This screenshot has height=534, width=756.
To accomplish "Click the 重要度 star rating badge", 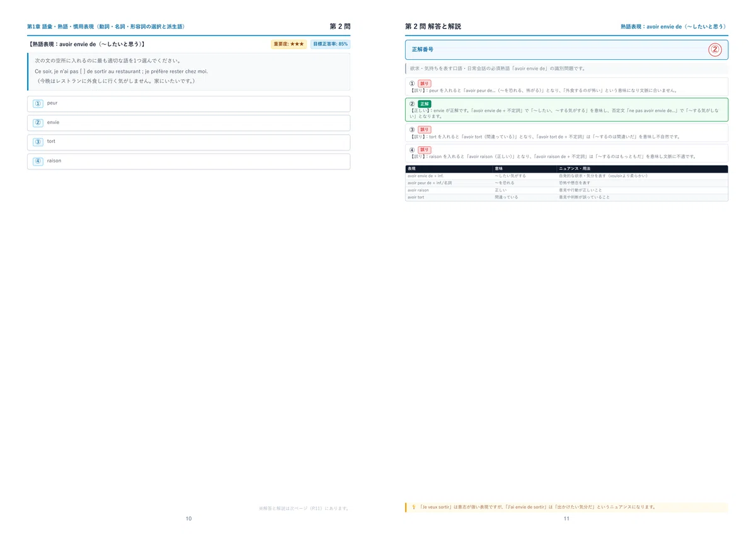I will (x=289, y=44).
